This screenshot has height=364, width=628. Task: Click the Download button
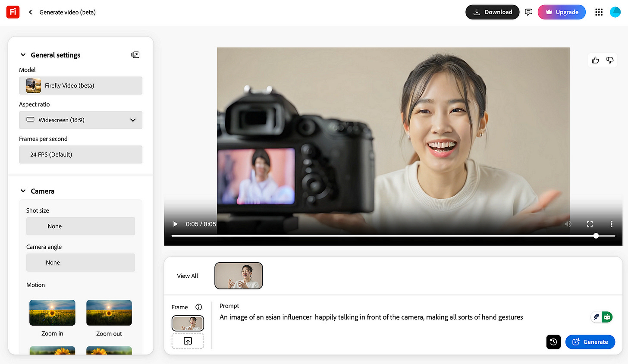(492, 12)
